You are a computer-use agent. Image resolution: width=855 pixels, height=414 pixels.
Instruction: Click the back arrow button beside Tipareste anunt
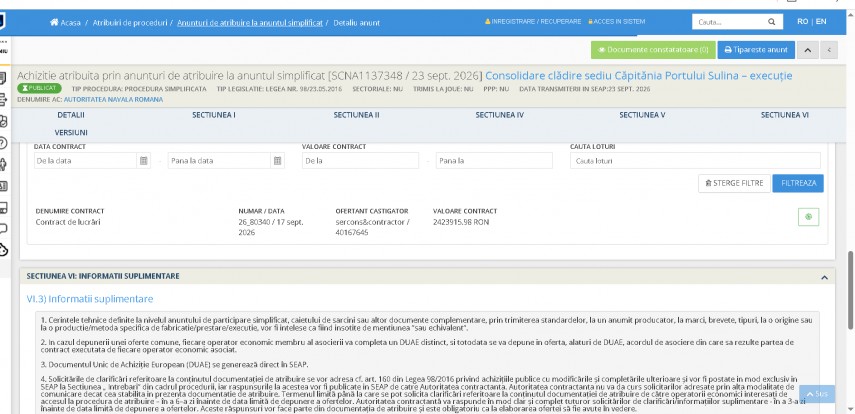[829, 50]
